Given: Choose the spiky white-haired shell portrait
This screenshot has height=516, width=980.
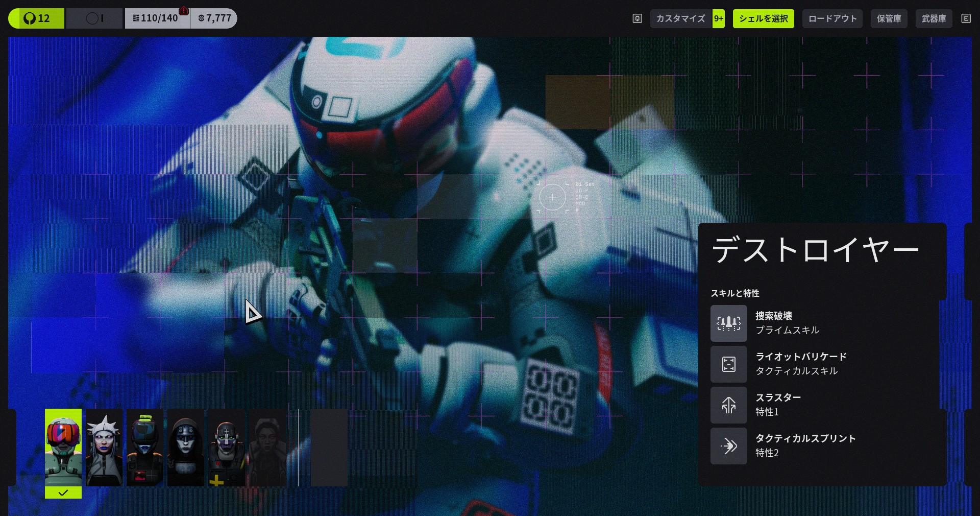Looking at the screenshot, I should pyautogui.click(x=104, y=448).
